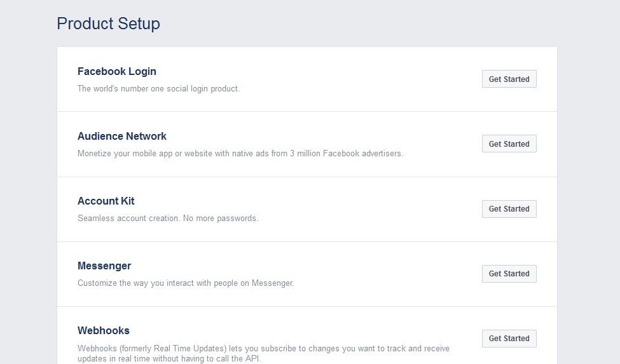The image size is (620, 364).
Task: Select the Facebook Login heading
Action: pyautogui.click(x=116, y=71)
